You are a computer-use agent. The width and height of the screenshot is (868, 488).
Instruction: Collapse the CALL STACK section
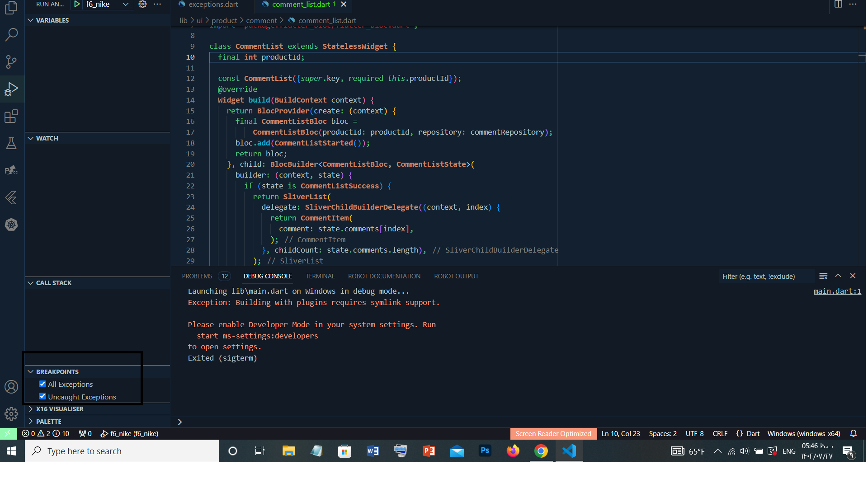(97, 283)
